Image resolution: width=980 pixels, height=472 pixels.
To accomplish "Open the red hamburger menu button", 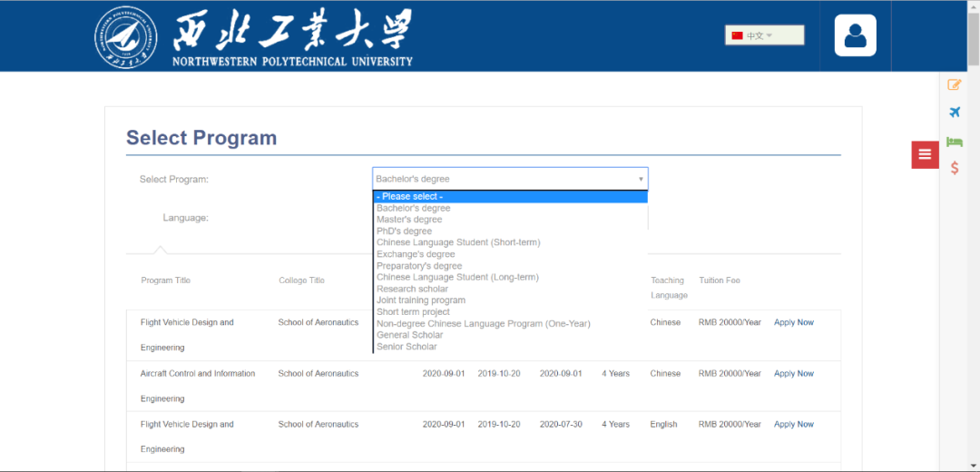I will tap(925, 154).
